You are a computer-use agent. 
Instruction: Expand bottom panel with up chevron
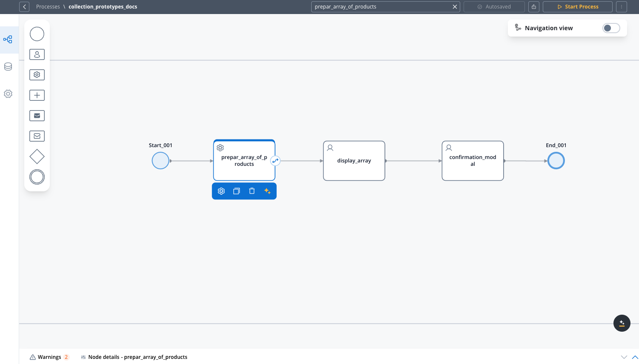pyautogui.click(x=635, y=357)
